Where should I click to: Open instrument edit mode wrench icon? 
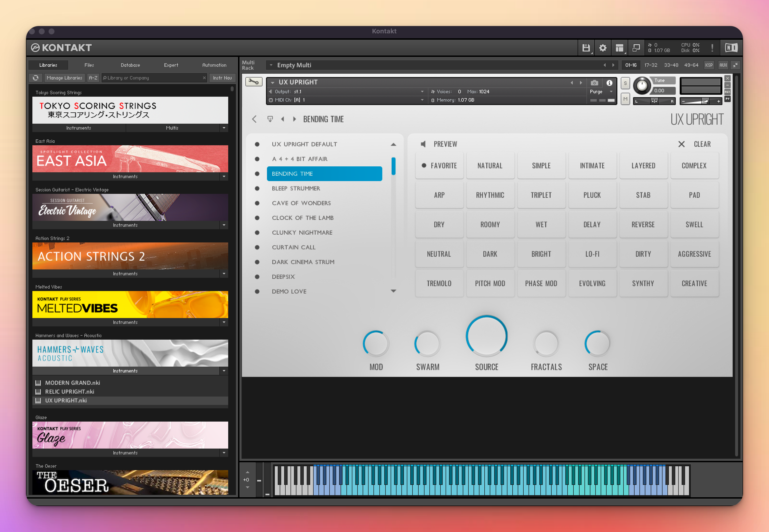pos(254,82)
